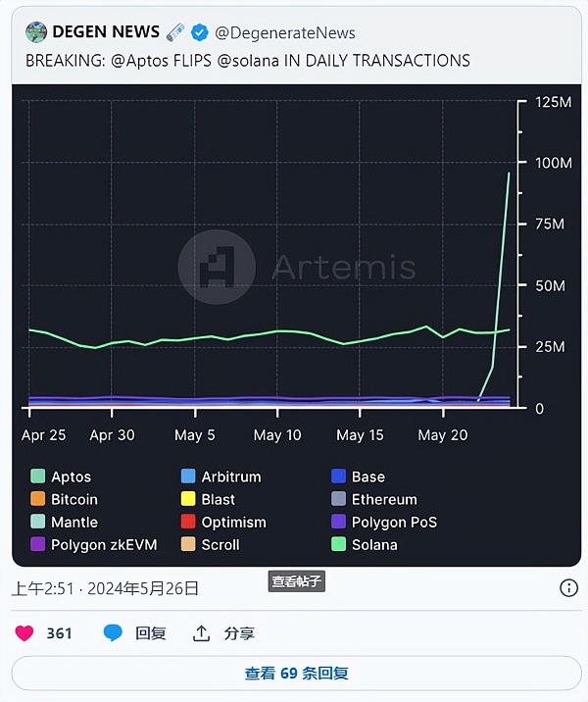The image size is (588, 702).
Task: Click the 查看帖子 view post tooltip
Action: click(x=296, y=581)
